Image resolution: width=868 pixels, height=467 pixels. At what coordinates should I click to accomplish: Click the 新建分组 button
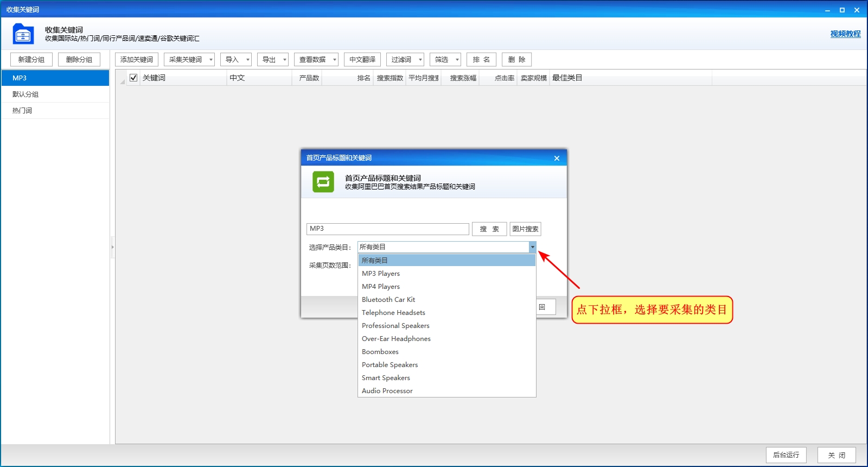click(x=31, y=60)
